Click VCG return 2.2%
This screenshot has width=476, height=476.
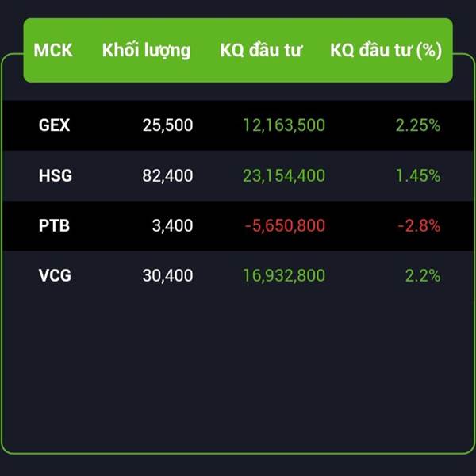pos(423,275)
